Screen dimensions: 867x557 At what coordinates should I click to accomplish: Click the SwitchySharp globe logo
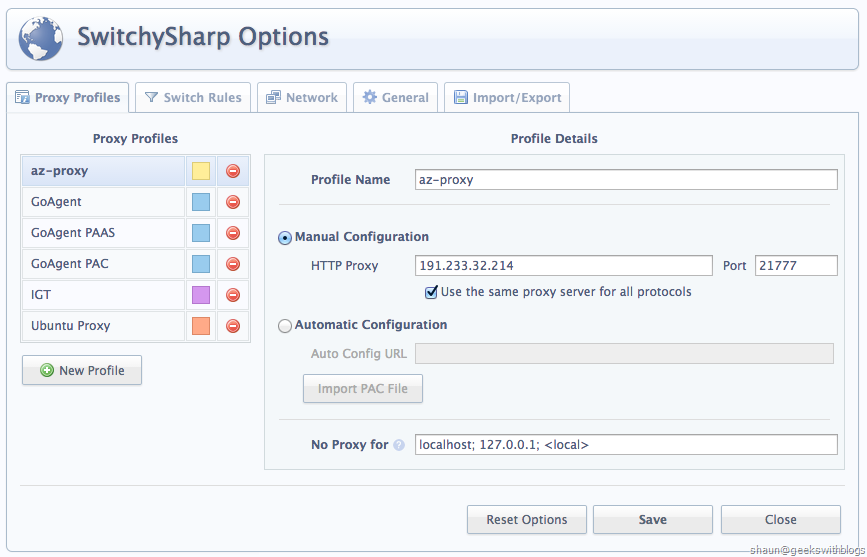pyautogui.click(x=41, y=39)
